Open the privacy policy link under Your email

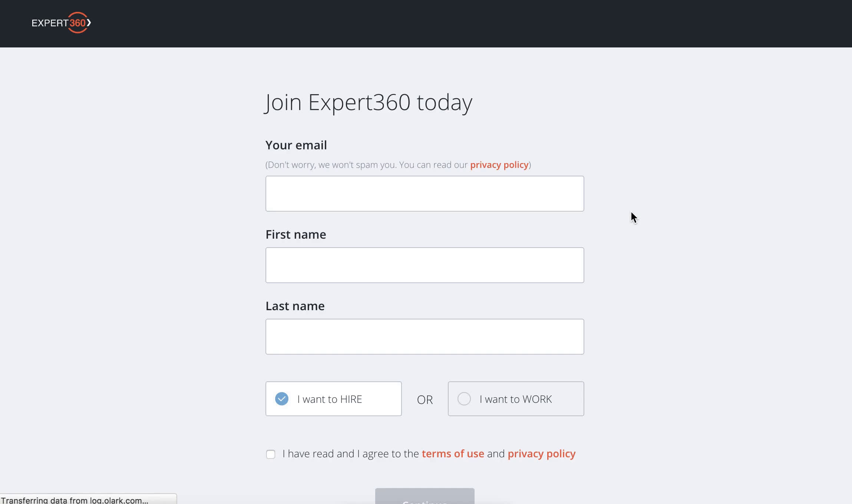pos(499,165)
